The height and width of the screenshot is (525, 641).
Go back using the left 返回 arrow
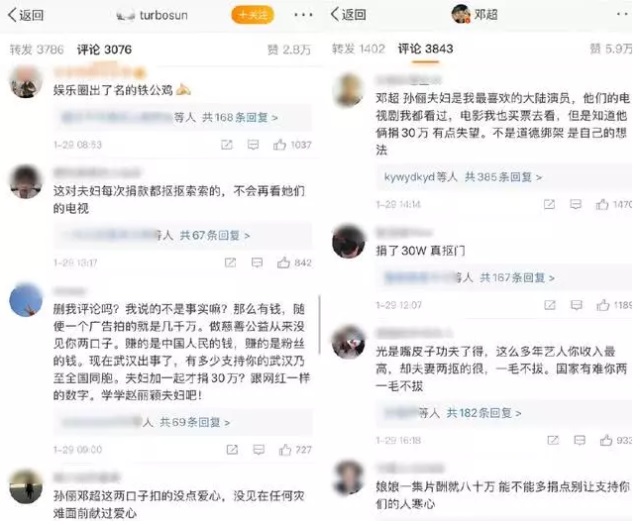tap(26, 15)
